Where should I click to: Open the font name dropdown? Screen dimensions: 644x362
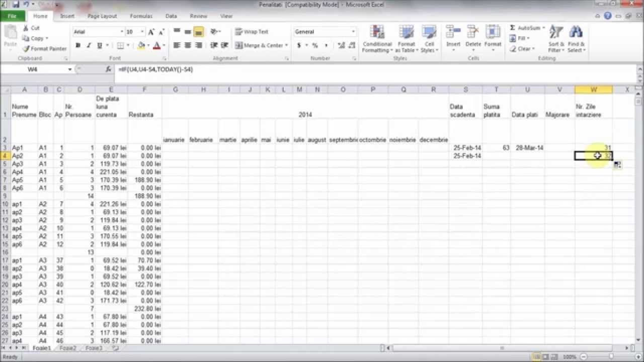point(122,32)
